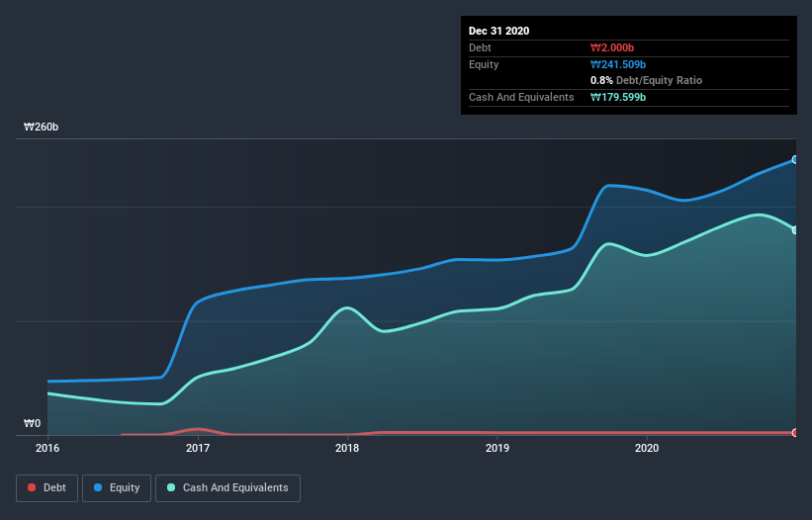
Task: Click the ₩0 y-axis label
Action: click(x=32, y=423)
